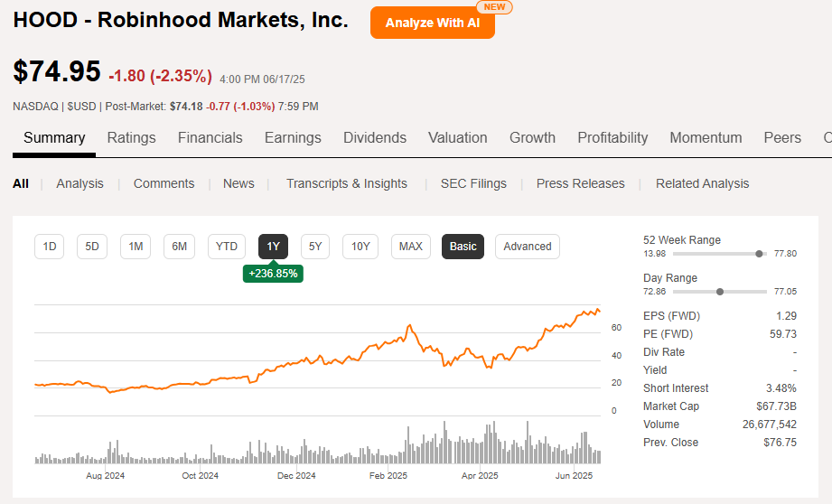The width and height of the screenshot is (832, 504).
Task: Select the Basic chart mode
Action: click(463, 247)
